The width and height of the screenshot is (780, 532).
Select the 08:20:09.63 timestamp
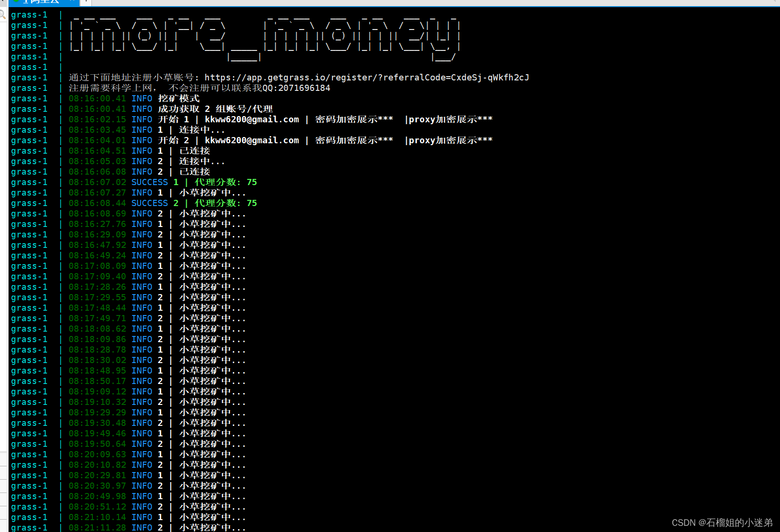point(97,454)
